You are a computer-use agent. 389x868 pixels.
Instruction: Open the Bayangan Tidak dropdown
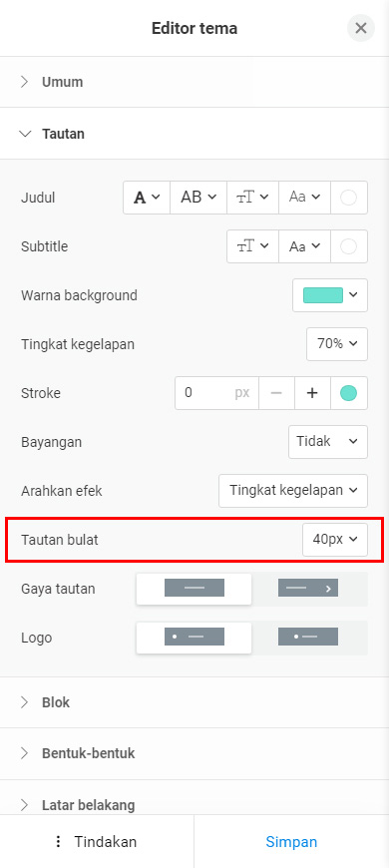coord(328,442)
